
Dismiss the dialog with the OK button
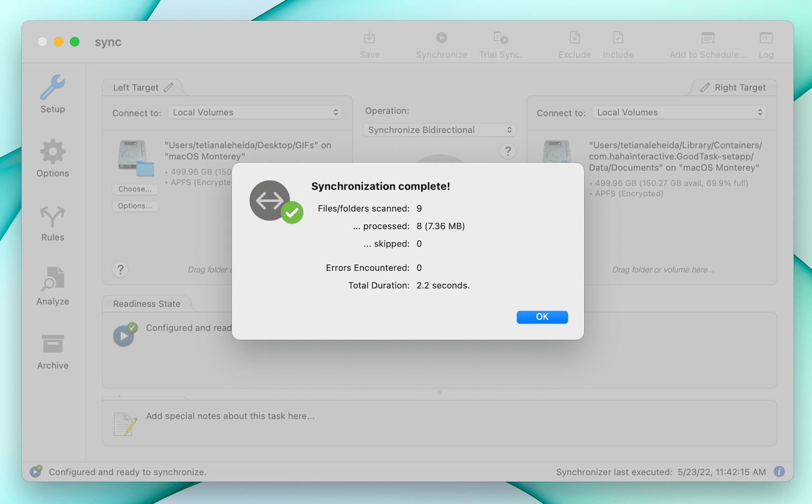[542, 317]
